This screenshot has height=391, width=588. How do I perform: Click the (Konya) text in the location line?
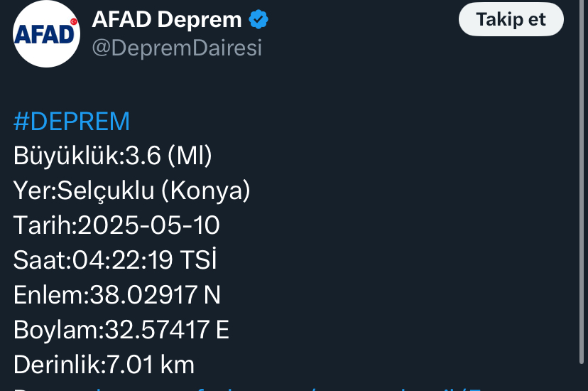coord(206,191)
